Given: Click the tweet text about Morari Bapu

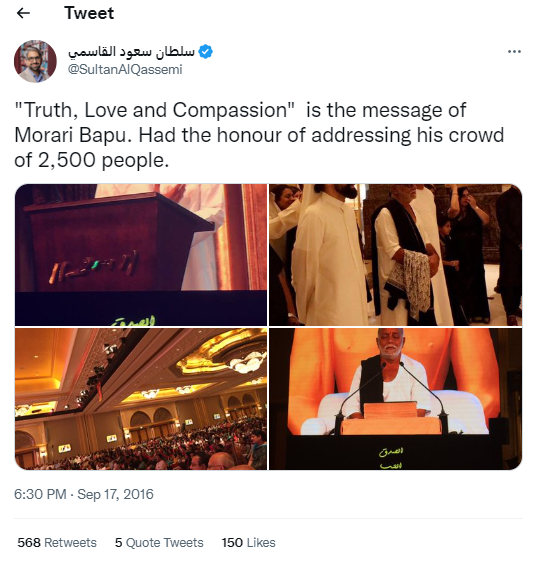Looking at the screenshot, I should click(259, 135).
